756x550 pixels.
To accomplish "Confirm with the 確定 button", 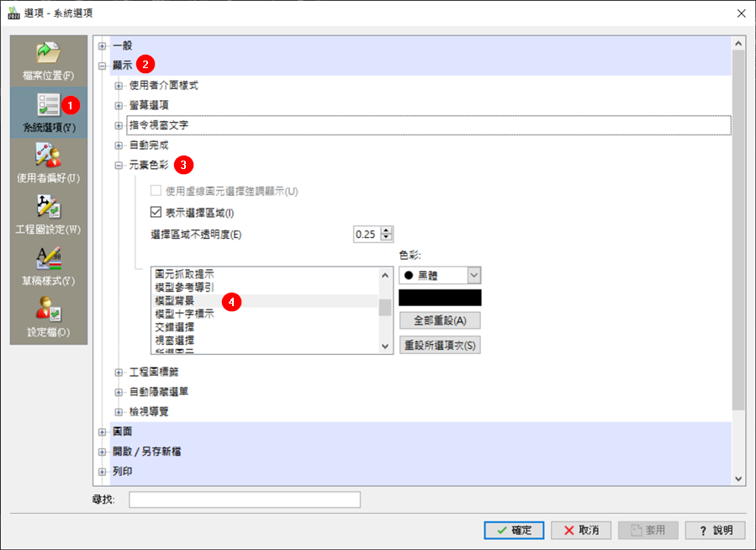I will (514, 530).
